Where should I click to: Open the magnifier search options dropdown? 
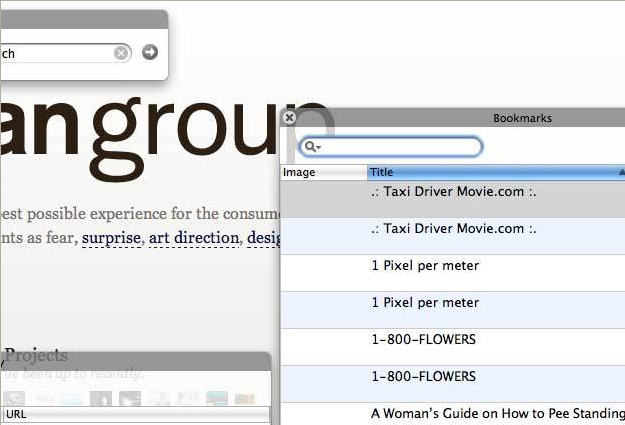[312, 147]
